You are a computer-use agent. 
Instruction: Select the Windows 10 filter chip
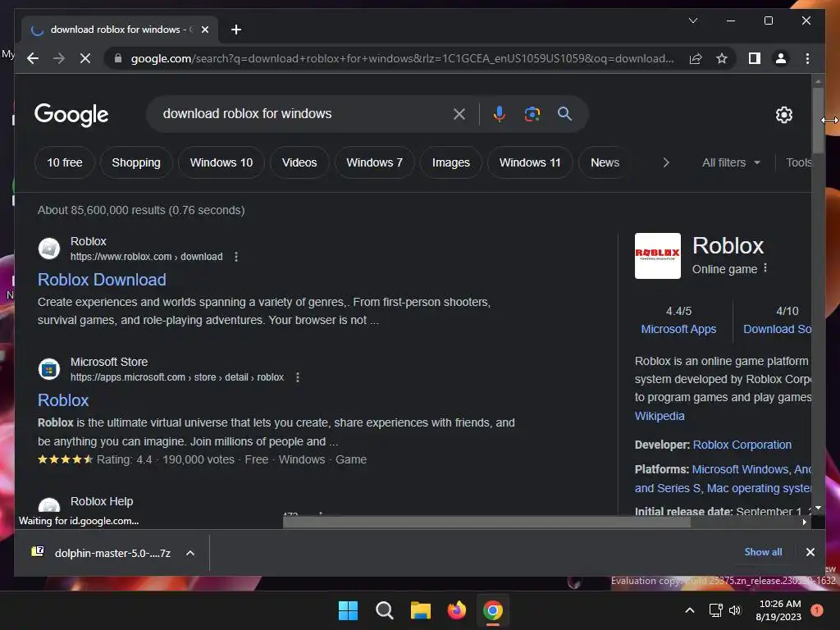pyautogui.click(x=221, y=162)
